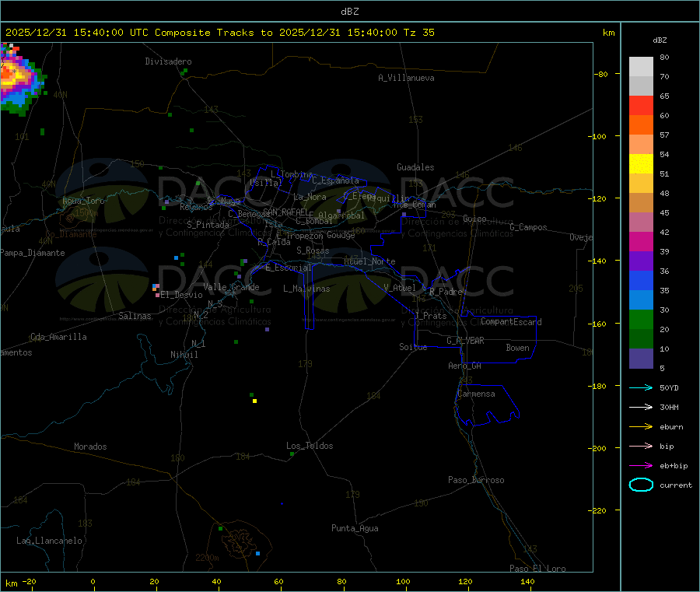Click the 2200m elevation contour label

(x=207, y=558)
